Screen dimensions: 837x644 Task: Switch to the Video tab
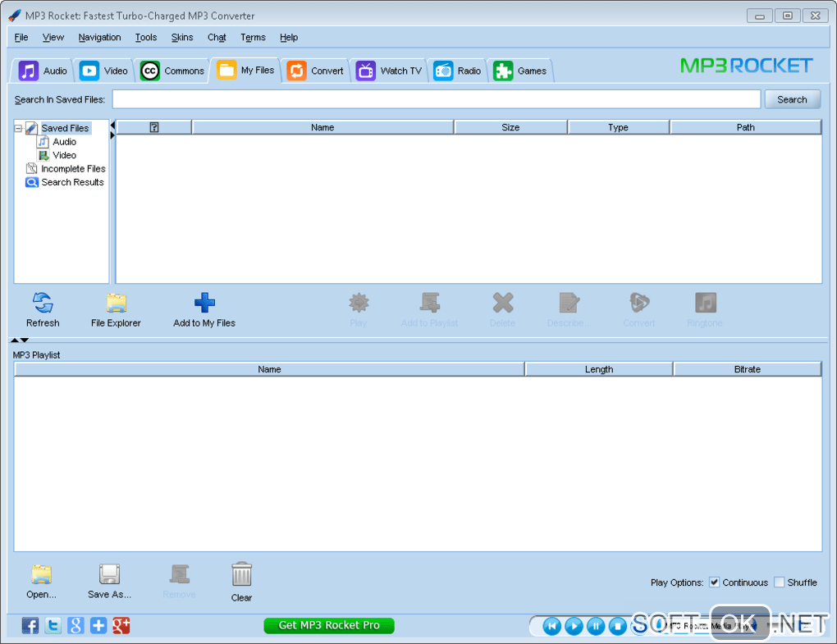(103, 71)
